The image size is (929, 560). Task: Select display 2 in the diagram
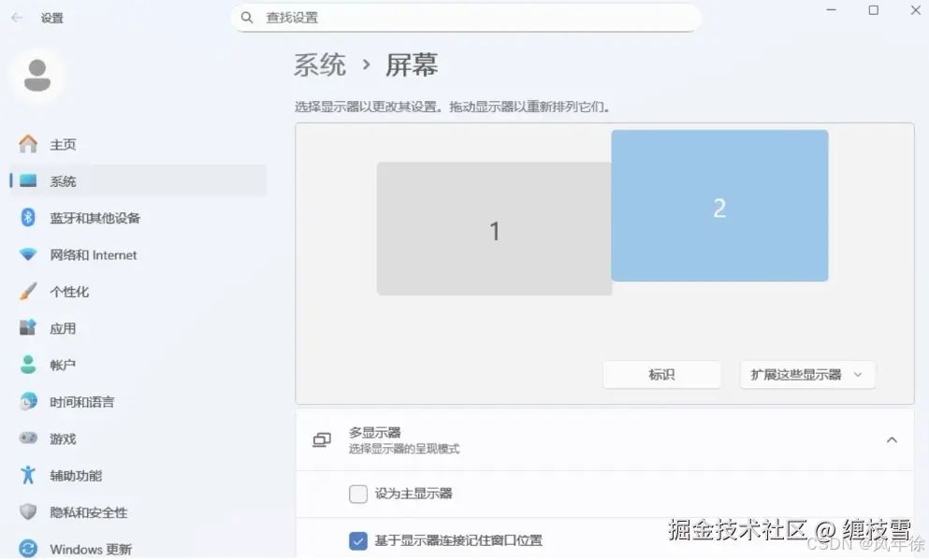click(719, 206)
